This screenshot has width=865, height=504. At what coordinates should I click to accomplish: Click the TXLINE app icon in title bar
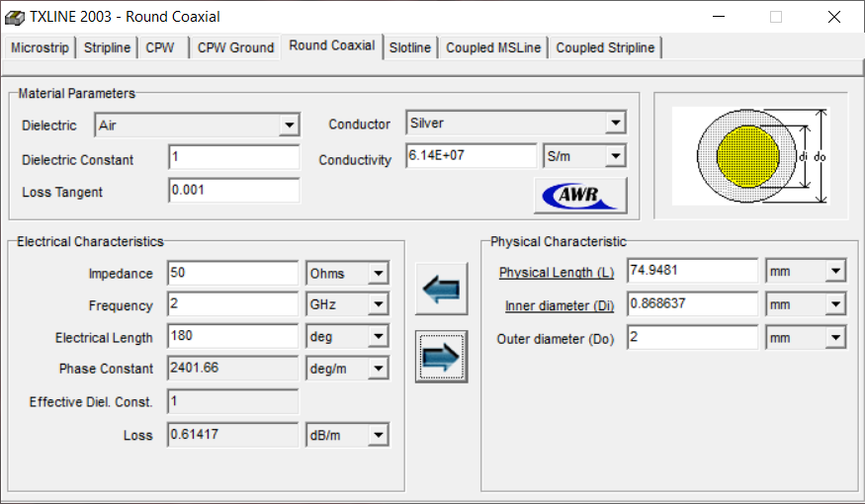pyautogui.click(x=15, y=17)
